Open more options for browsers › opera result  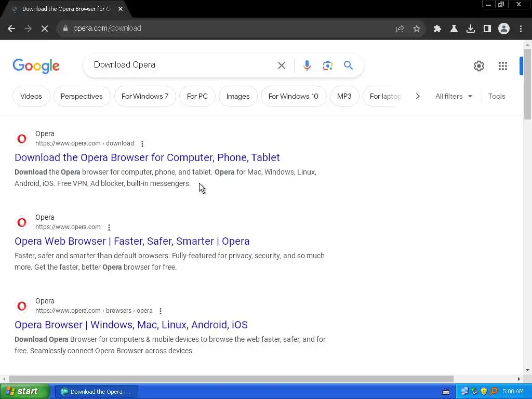click(x=161, y=311)
